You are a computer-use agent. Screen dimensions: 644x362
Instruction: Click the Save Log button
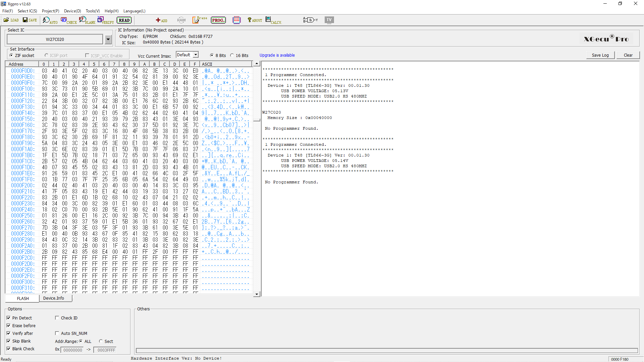(x=600, y=55)
